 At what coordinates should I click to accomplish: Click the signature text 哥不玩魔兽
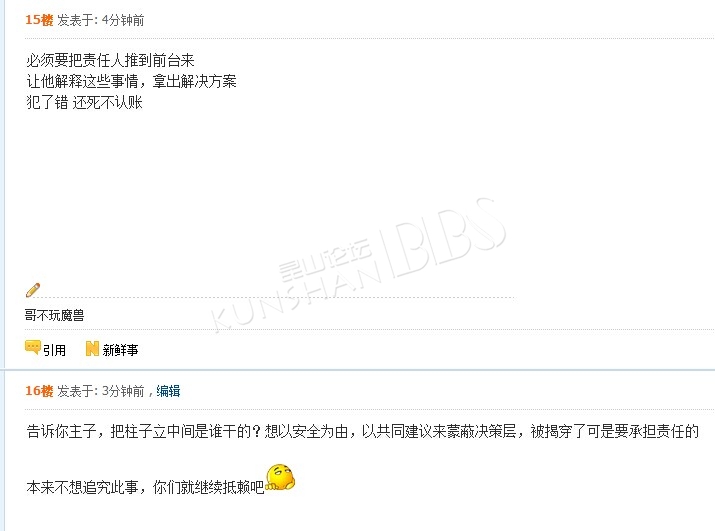pos(54,315)
